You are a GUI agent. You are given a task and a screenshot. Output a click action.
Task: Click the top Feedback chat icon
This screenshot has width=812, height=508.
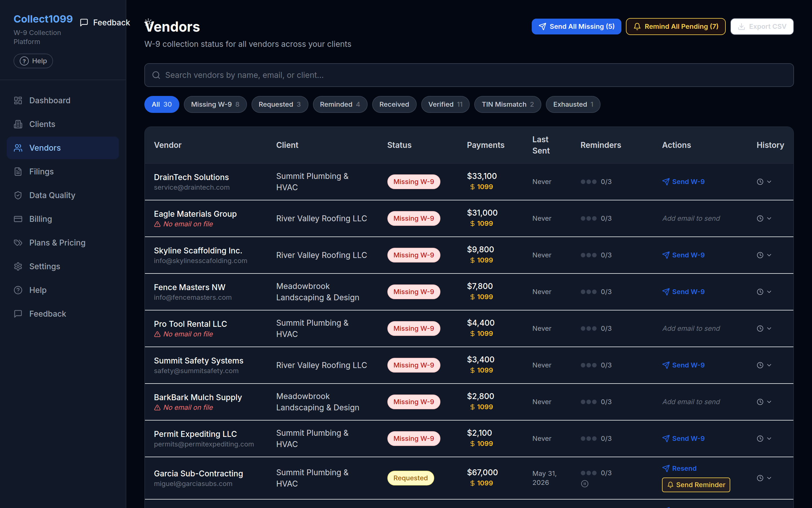84,23
